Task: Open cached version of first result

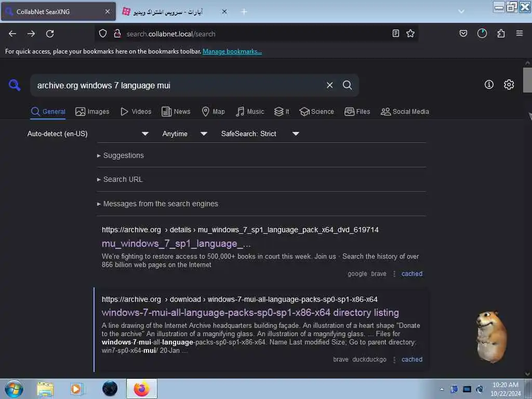Action: [412, 274]
